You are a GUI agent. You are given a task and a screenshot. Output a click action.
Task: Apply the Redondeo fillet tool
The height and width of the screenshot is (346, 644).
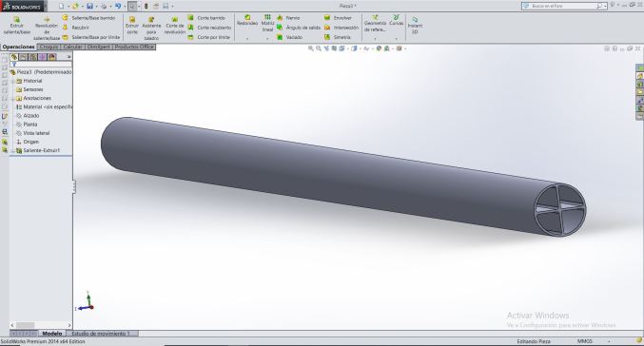point(247,21)
